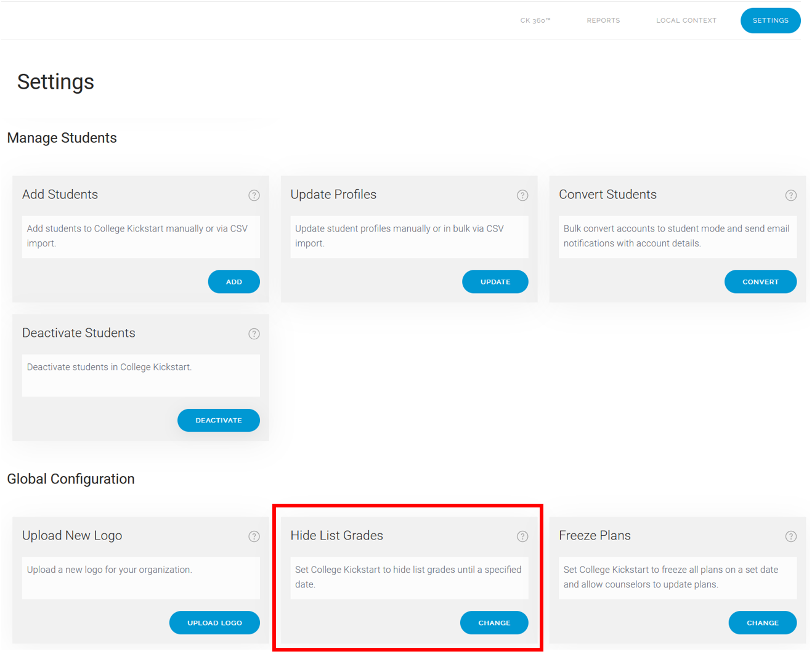Click the Hide List Grades title

336,536
